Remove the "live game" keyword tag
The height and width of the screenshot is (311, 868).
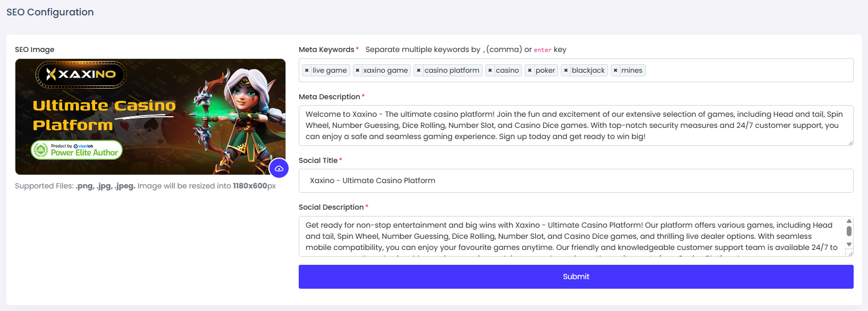(x=307, y=71)
